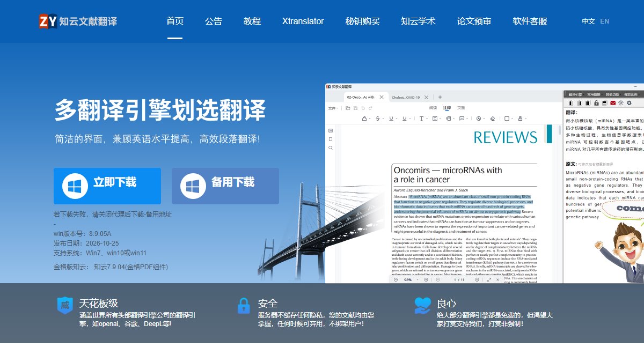Select the text T annotation tool
The width and height of the screenshot is (644, 362).
421,119
